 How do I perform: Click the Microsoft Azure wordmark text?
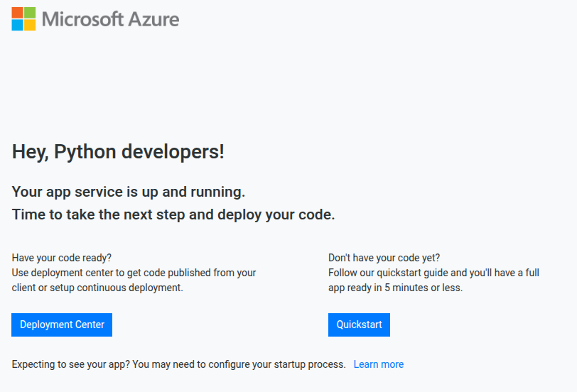tap(110, 19)
